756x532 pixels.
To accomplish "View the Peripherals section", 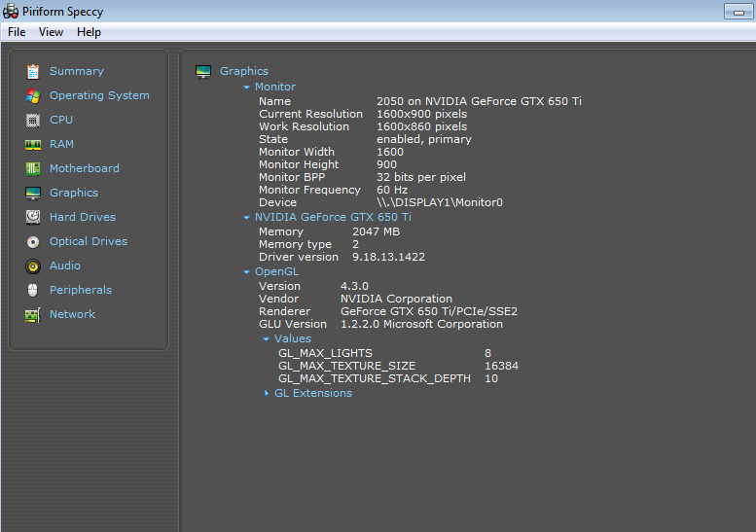I will tap(81, 290).
